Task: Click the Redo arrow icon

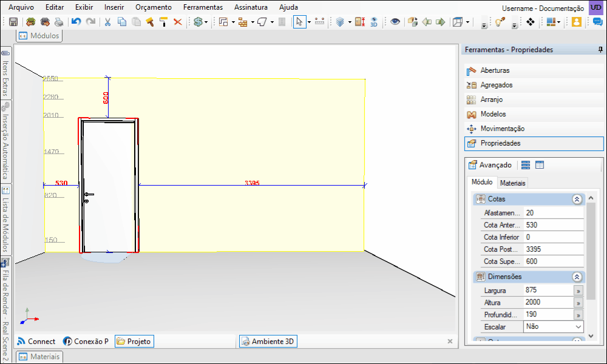Action: point(90,22)
